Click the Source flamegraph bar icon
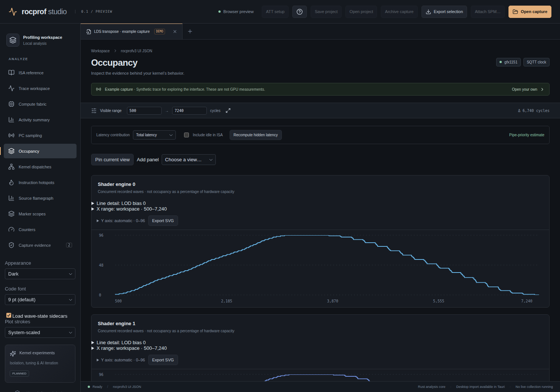This screenshot has width=560, height=392. [11, 198]
